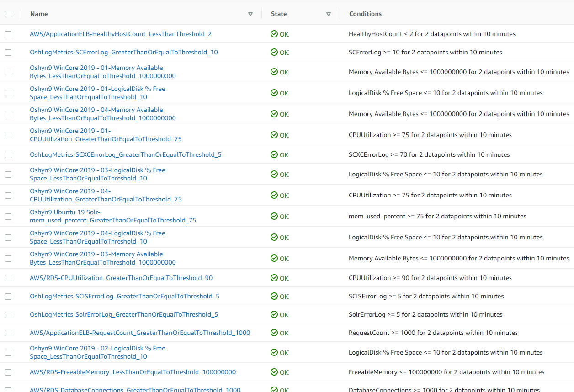Click the Name column header
This screenshot has height=392, width=574.
pos(39,14)
